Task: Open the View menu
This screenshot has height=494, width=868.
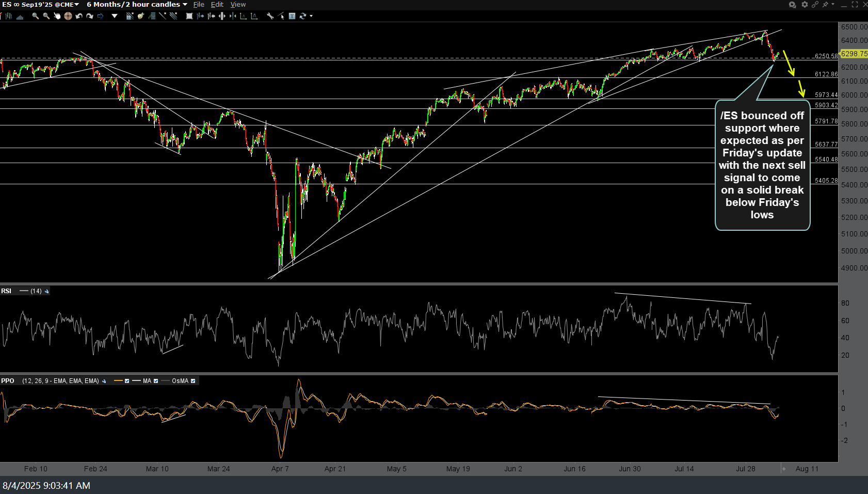Action: pos(238,4)
